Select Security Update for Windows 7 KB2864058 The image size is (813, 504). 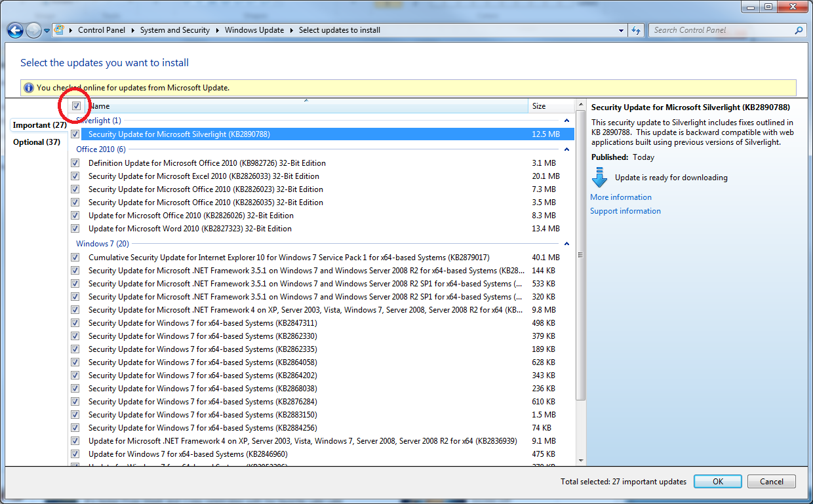click(322, 362)
